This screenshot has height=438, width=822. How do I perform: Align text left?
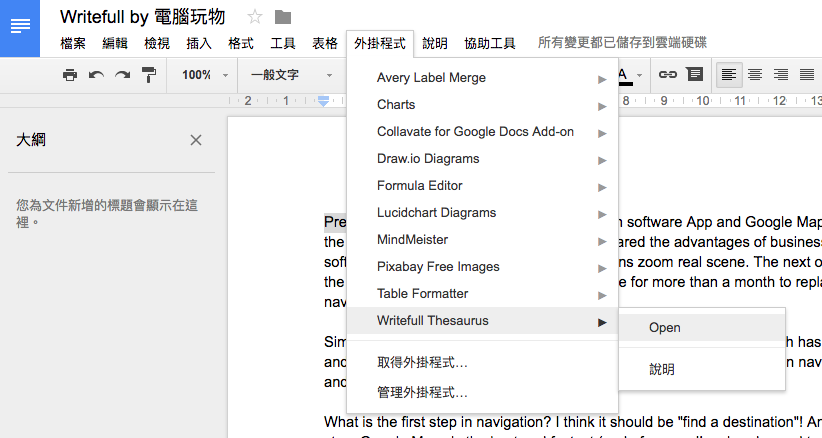[729, 75]
